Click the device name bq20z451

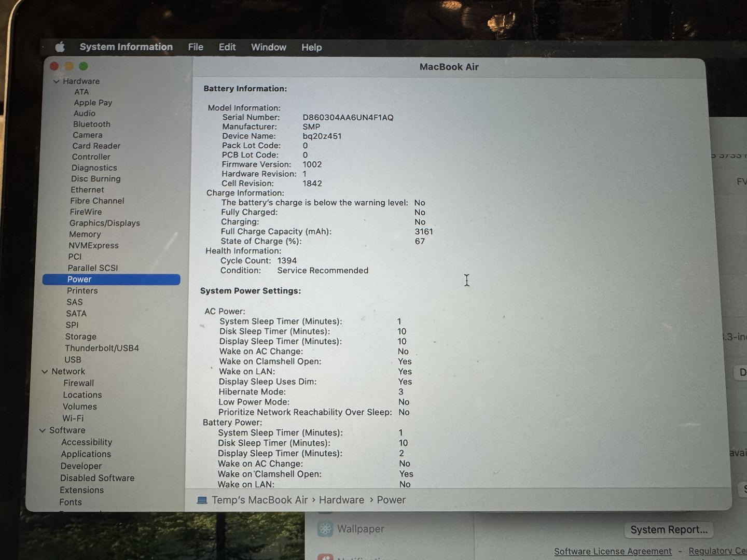(322, 136)
